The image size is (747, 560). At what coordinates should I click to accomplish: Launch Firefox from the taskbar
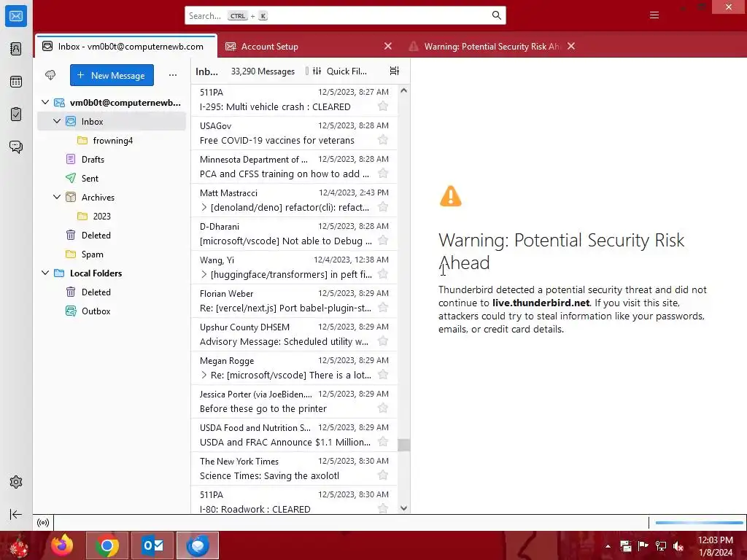(x=63, y=545)
